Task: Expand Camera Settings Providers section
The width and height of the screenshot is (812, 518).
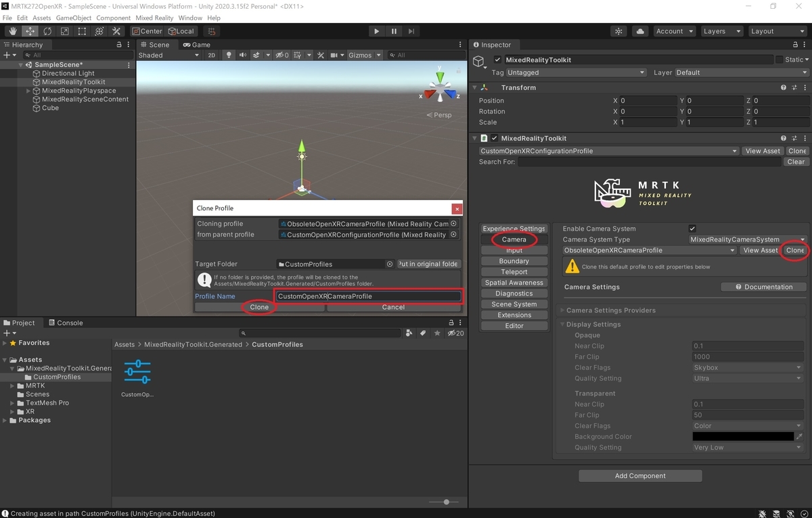Action: (611, 310)
